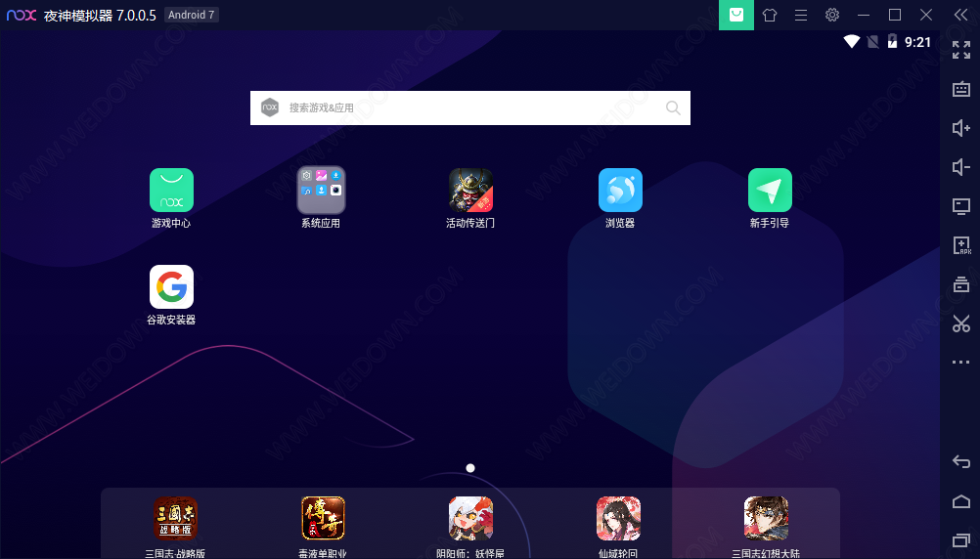Show more tools via three dots
The image size is (980, 559).
(961, 362)
